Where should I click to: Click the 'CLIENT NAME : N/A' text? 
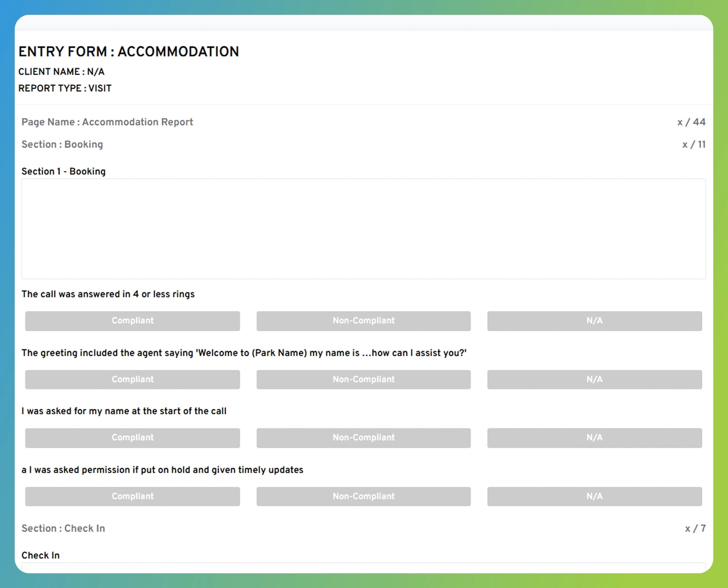pyautogui.click(x=62, y=72)
